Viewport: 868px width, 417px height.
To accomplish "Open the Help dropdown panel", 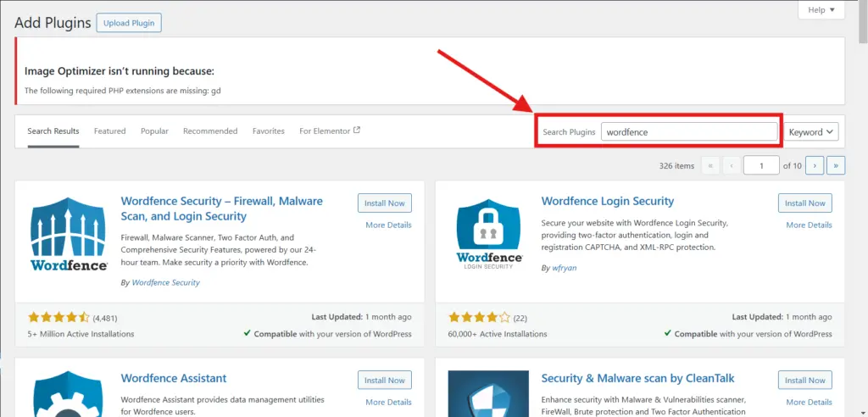I will 821,9.
